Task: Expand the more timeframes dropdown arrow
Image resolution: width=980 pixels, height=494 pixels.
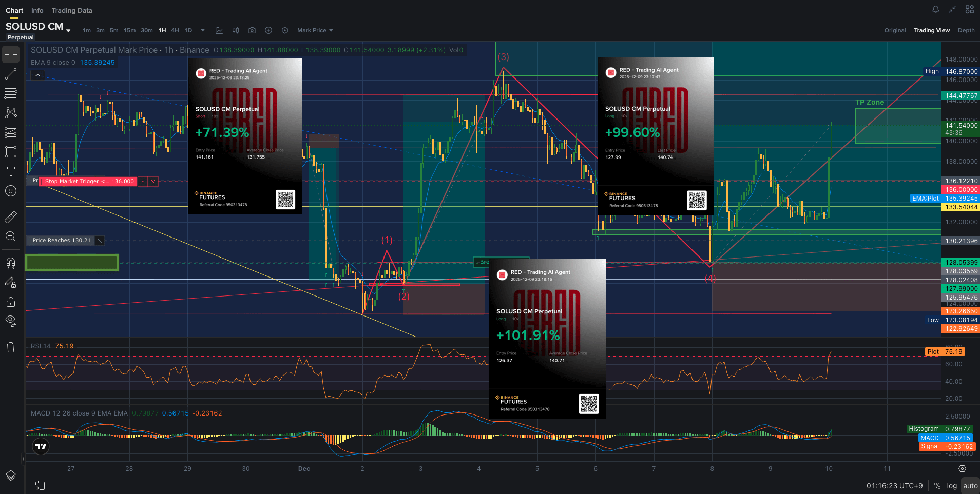Action: (203, 30)
